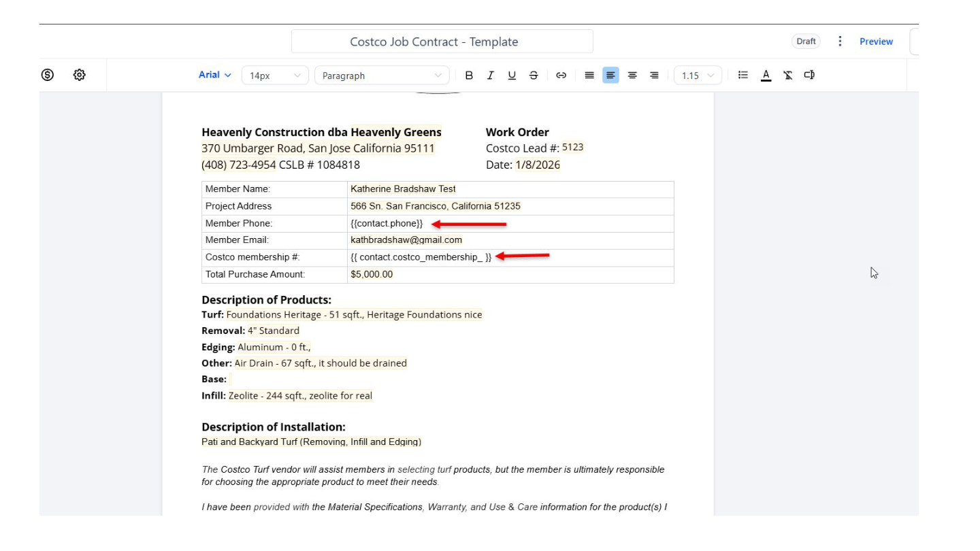This screenshot has height=551, width=980.
Task: Click the Costco membership #: label cell
Action: coord(274,257)
